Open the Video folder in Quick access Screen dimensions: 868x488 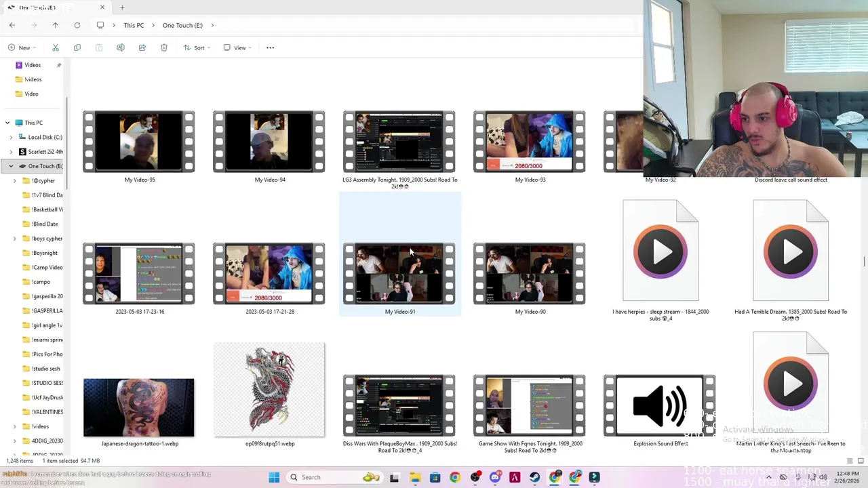coord(31,94)
